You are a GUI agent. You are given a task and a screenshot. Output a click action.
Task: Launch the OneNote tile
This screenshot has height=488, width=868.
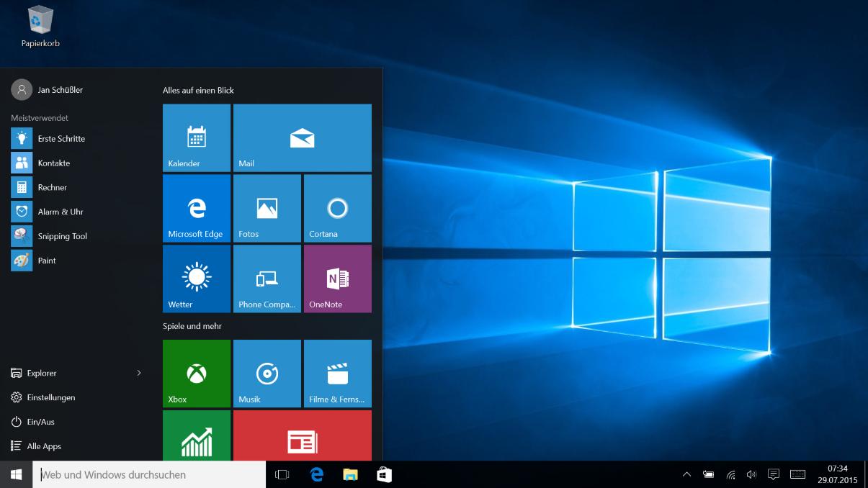pyautogui.click(x=338, y=279)
